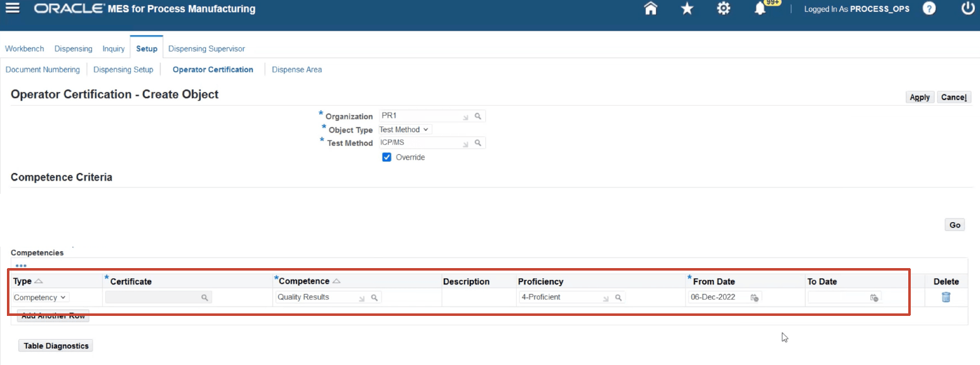The width and height of the screenshot is (980, 365).
Task: Open the settings gear icon
Action: coord(724,9)
